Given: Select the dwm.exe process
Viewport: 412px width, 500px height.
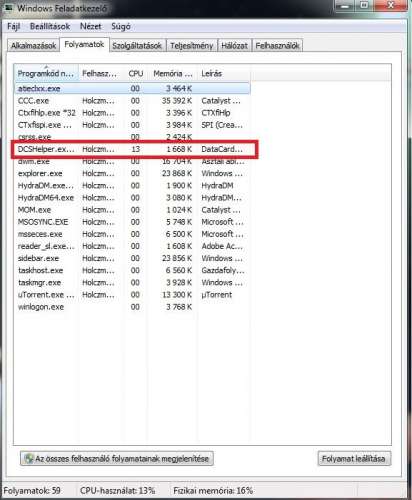Looking at the screenshot, I should pos(132,161).
